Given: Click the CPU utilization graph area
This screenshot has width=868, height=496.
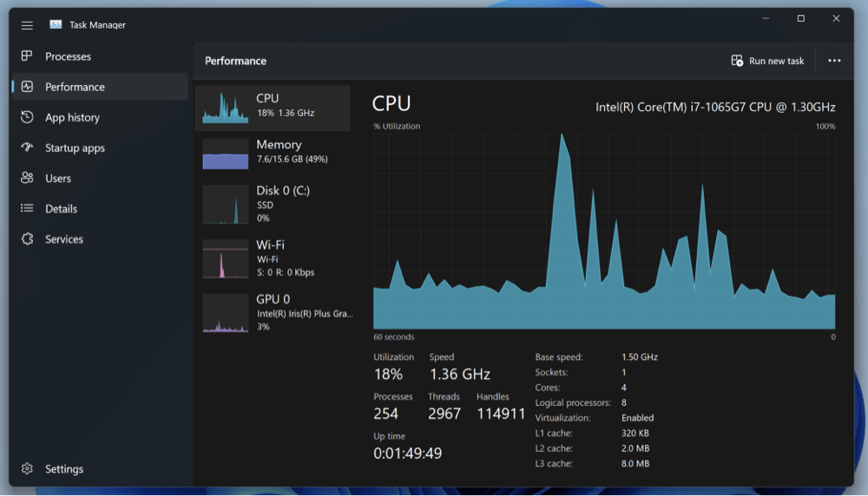Looking at the screenshot, I should point(604,231).
